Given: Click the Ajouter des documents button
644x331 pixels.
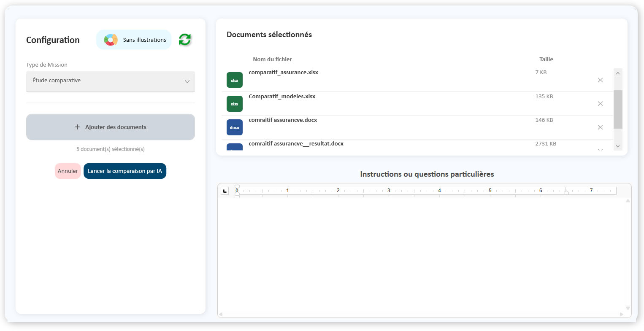Looking at the screenshot, I should click(x=111, y=127).
